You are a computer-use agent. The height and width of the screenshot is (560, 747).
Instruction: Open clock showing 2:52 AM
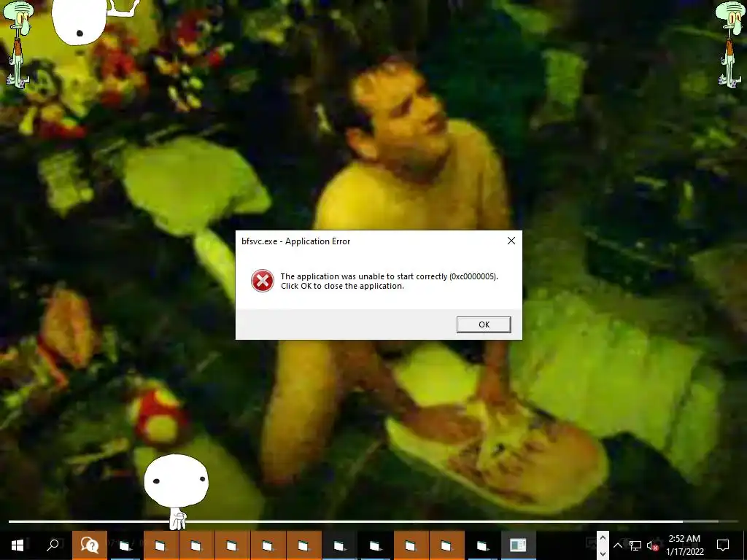[x=684, y=545]
